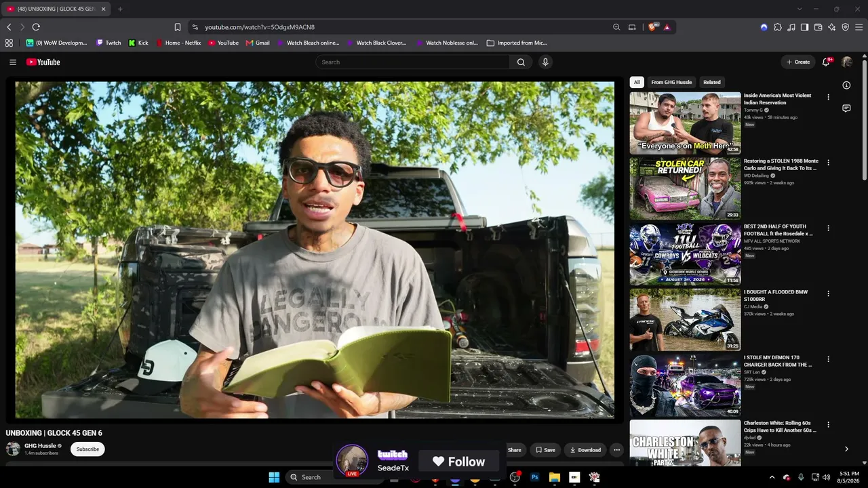Open Leo AI sparkle icon
Image resolution: width=868 pixels, height=488 pixels.
[x=832, y=27]
